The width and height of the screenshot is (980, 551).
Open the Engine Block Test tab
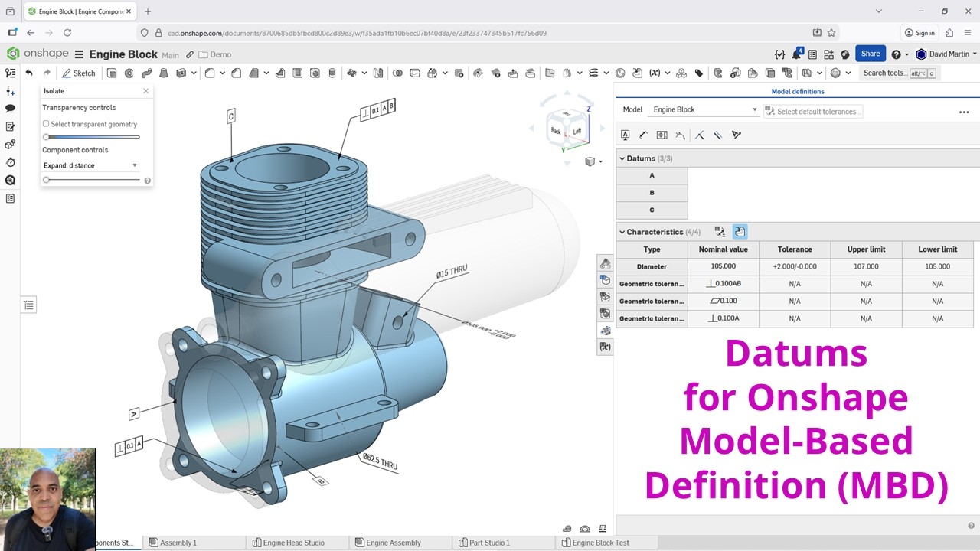coord(595,543)
